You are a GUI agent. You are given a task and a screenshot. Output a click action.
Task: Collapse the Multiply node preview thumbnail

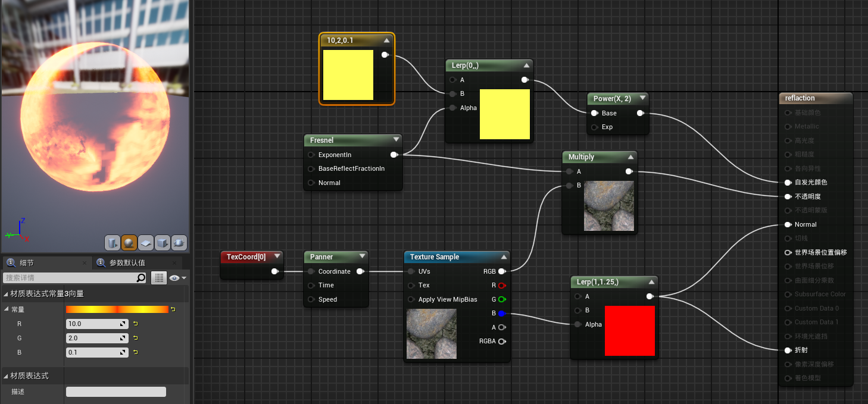pos(630,157)
